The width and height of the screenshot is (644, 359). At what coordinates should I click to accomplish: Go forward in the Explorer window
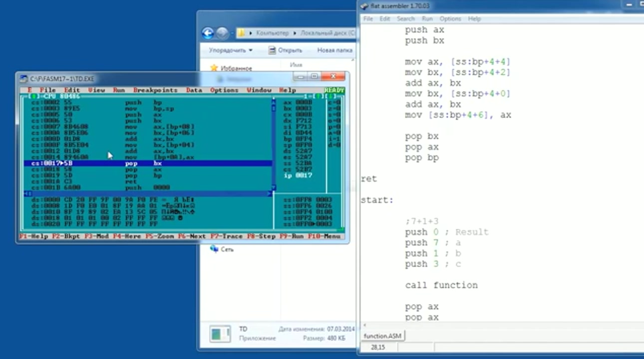[x=223, y=33]
